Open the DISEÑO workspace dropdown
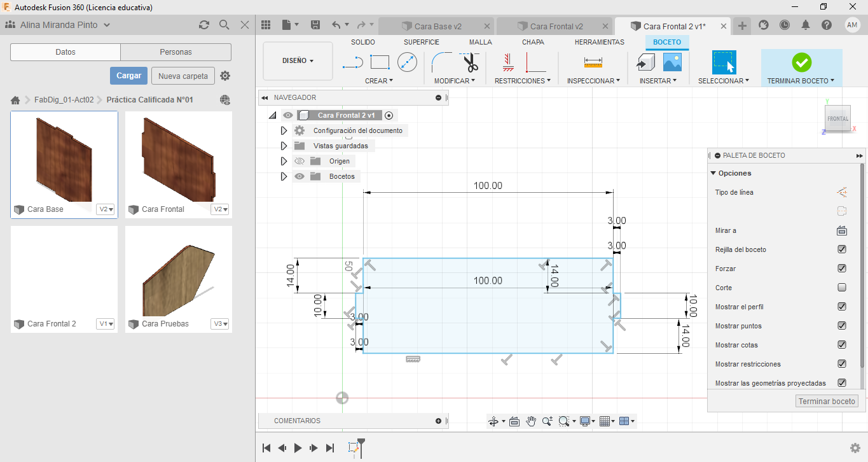This screenshot has height=462, width=868. (x=298, y=61)
